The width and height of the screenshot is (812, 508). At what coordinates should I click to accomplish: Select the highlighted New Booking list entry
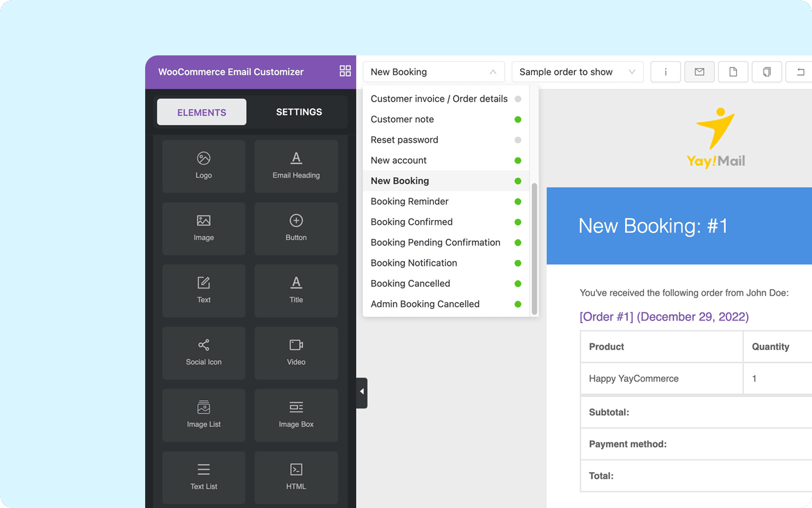446,181
